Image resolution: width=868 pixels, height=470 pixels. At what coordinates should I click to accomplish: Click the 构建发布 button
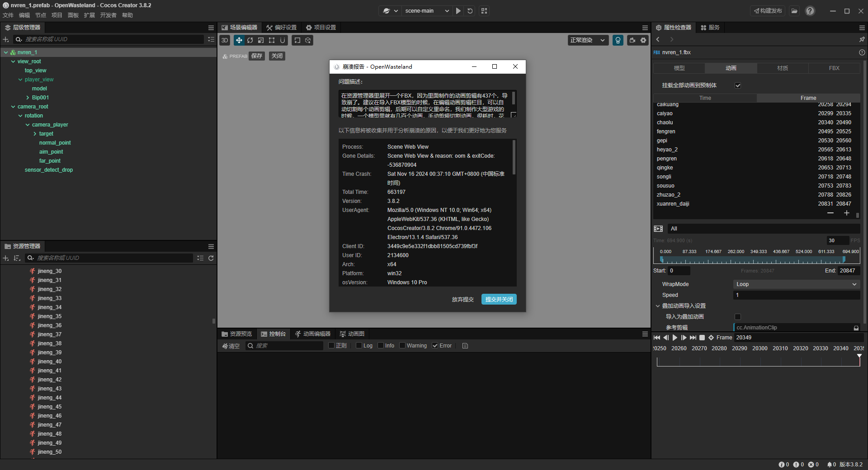click(x=768, y=11)
